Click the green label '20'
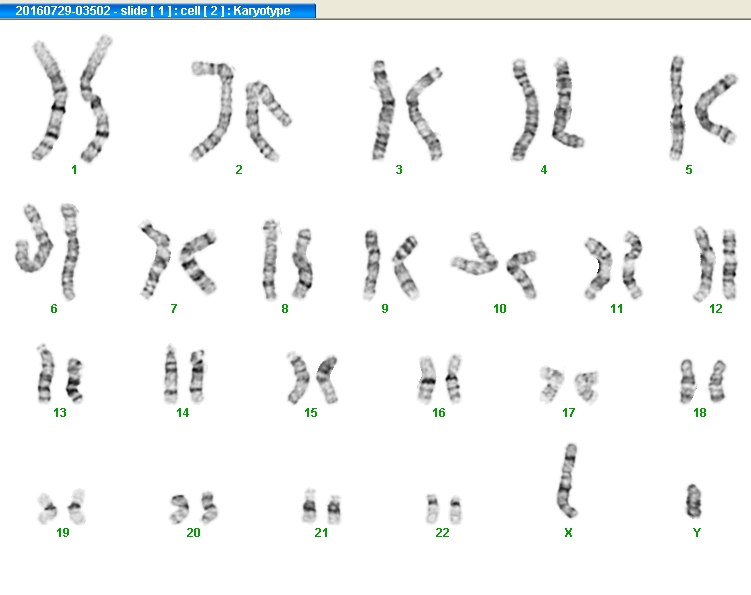 coord(193,532)
